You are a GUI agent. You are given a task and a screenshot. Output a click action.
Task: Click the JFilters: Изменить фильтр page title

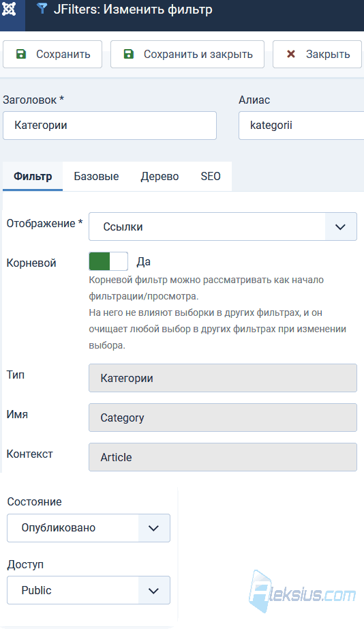point(133,10)
